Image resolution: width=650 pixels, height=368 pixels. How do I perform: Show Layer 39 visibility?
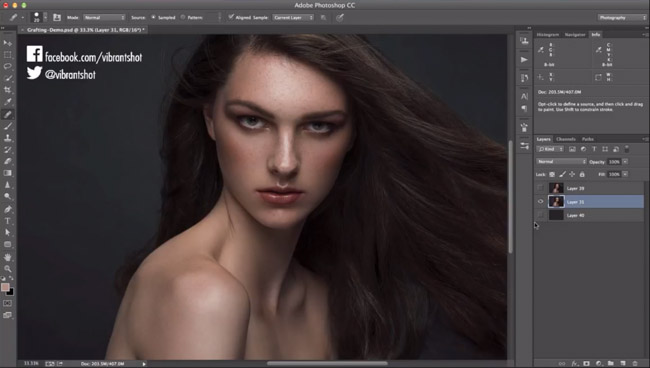pos(540,188)
